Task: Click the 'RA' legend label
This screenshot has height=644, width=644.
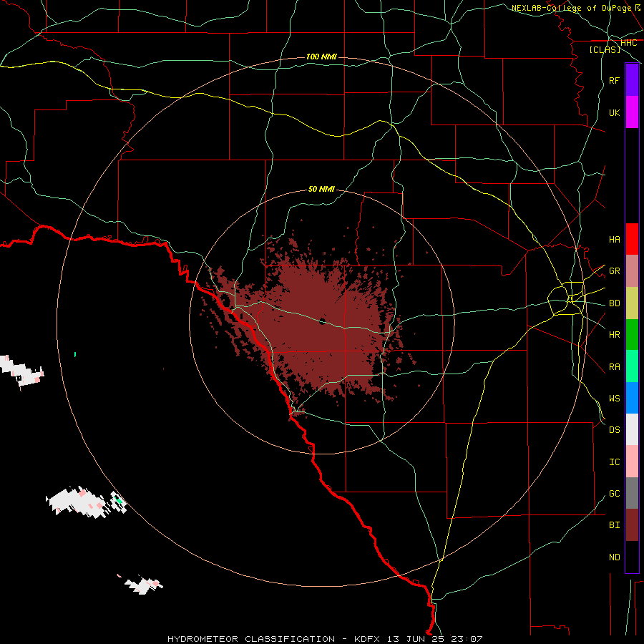Action: point(614,367)
